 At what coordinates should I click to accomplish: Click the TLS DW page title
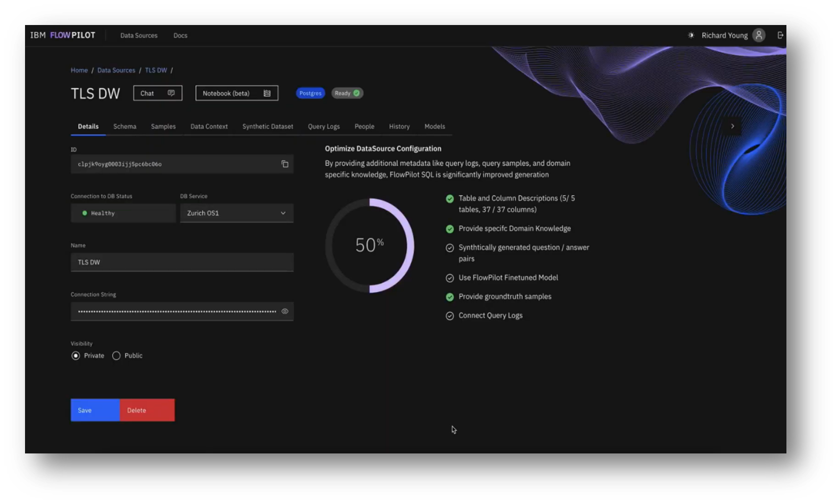point(95,94)
